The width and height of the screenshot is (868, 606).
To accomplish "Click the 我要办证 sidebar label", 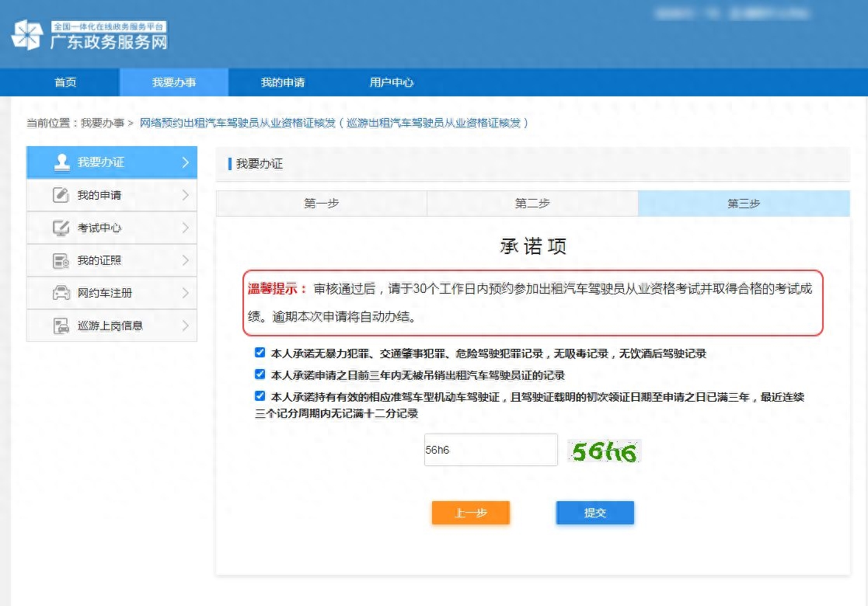I will click(x=101, y=162).
